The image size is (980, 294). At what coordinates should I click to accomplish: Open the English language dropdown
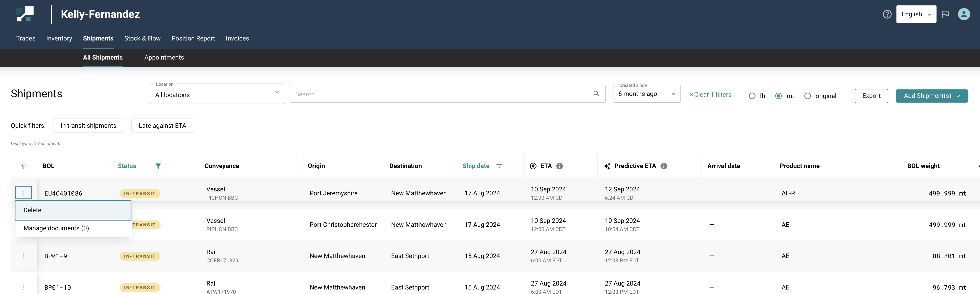click(916, 15)
